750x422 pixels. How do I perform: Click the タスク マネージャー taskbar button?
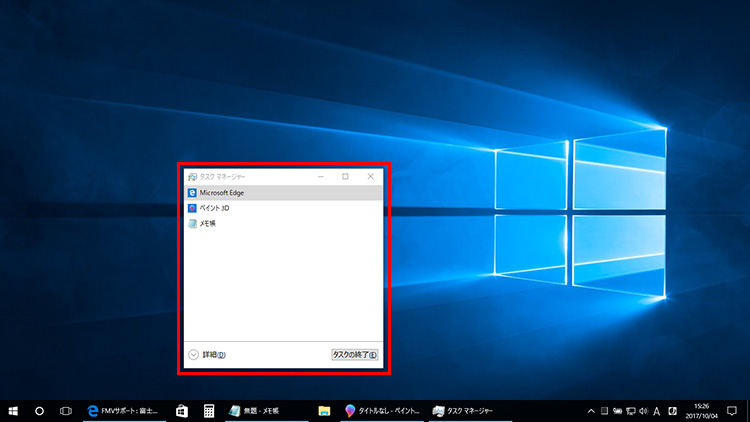tap(470, 410)
